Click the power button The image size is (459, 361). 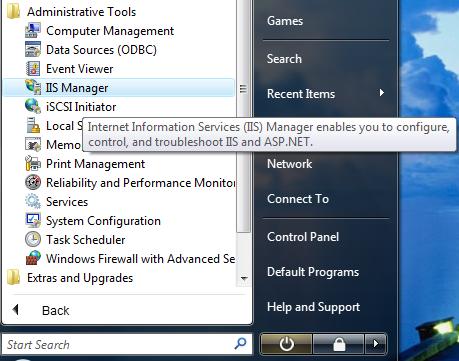coord(286,344)
